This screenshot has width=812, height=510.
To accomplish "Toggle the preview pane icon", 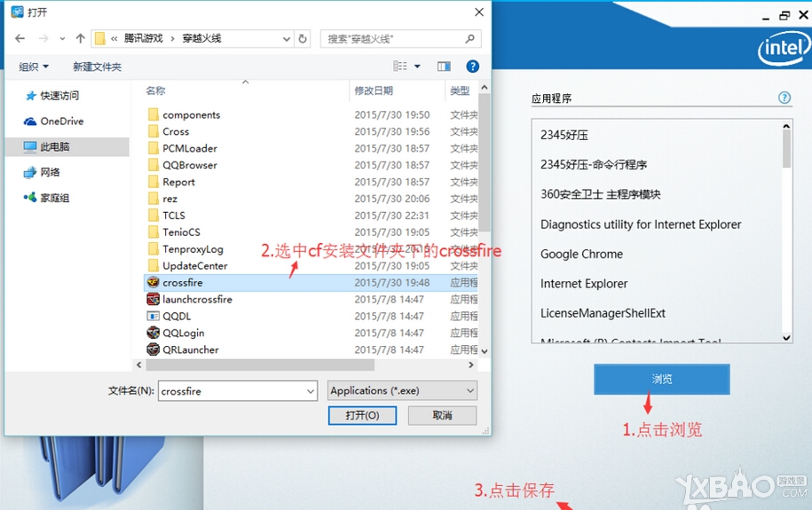I will tap(444, 67).
